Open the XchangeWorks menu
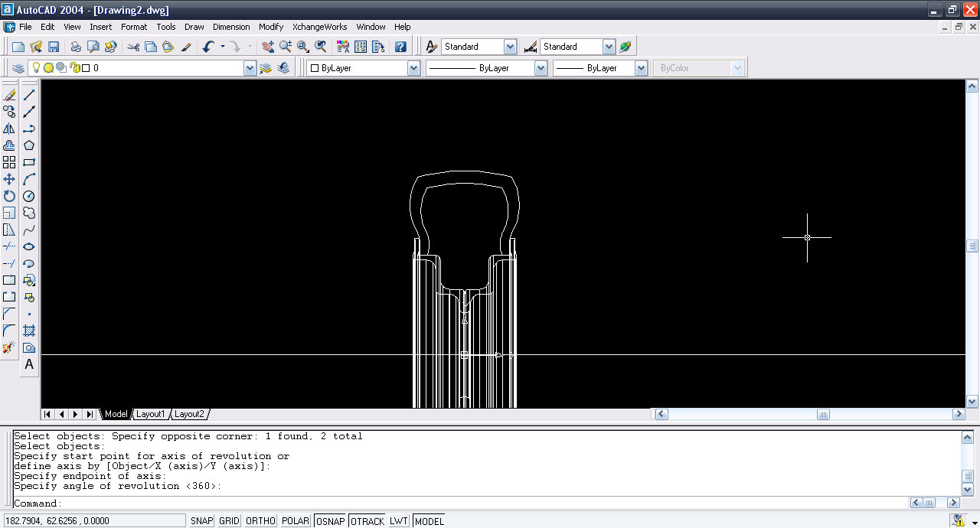 [x=319, y=27]
